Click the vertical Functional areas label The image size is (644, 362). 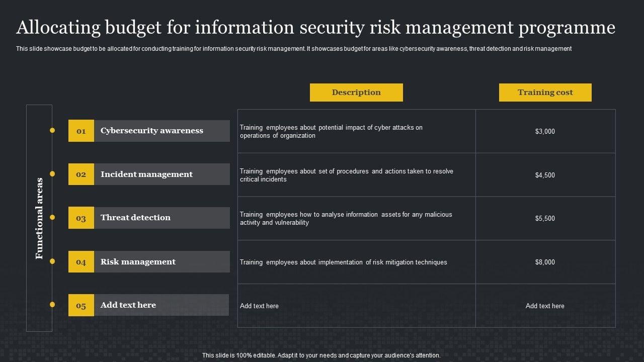coord(39,218)
